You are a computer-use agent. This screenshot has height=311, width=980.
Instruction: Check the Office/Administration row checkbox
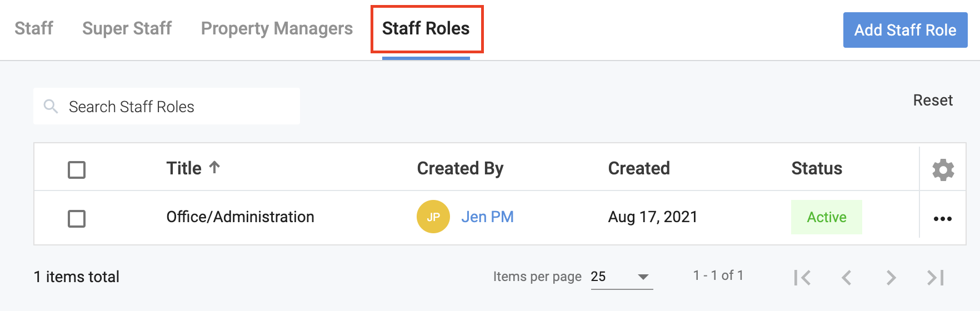(77, 219)
